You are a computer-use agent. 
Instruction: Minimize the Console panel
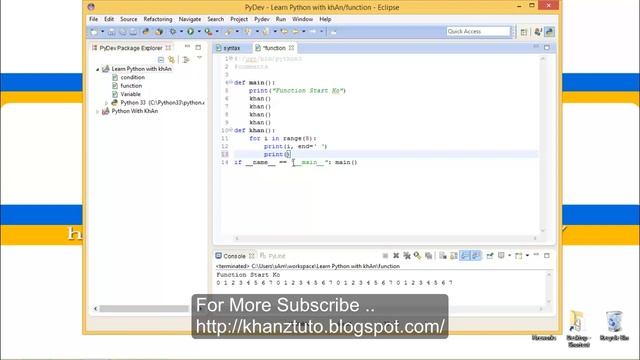(536, 255)
